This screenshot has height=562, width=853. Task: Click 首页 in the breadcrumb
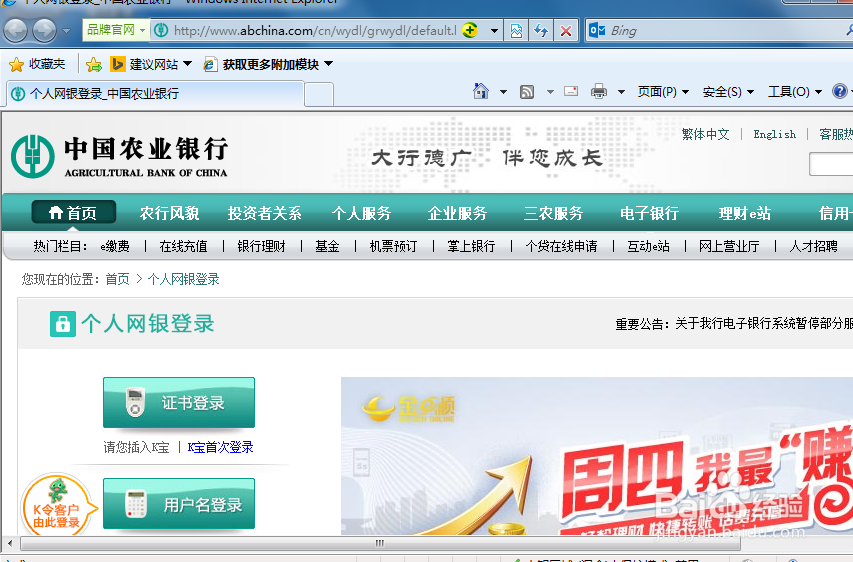pos(117,279)
